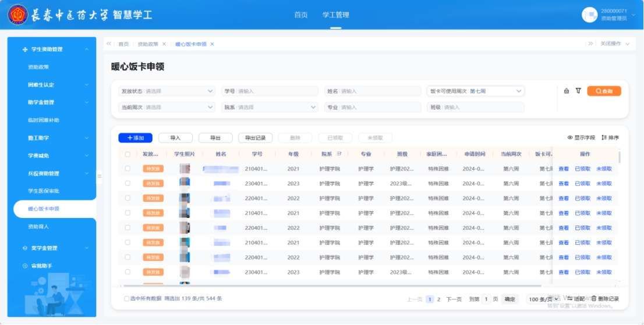Open the 院系 filter dropdown
The width and height of the screenshot is (644, 325).
coord(270,108)
